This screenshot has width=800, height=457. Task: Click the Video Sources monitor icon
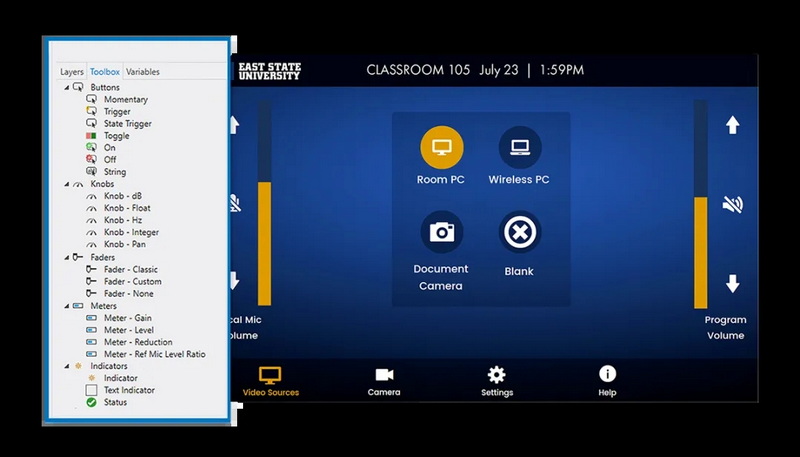pos(270,375)
